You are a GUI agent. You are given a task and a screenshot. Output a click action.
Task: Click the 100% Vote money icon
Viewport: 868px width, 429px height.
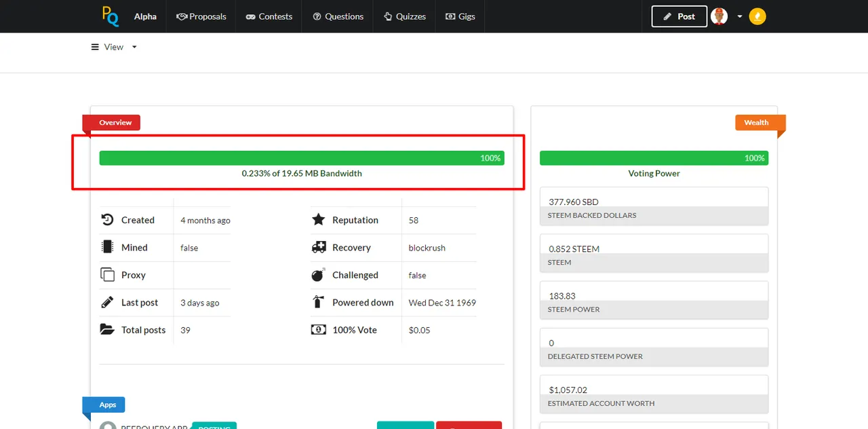319,330
